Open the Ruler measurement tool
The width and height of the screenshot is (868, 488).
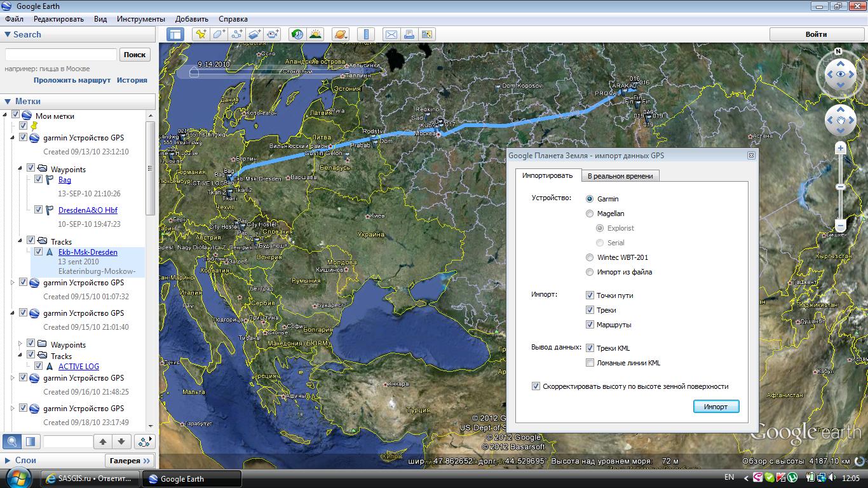click(366, 34)
